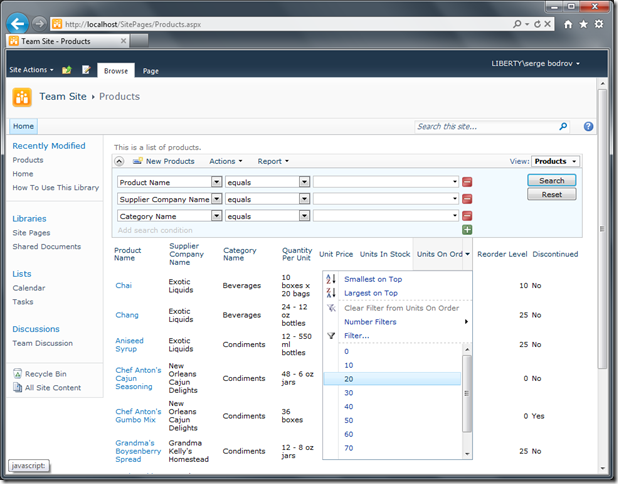
Task: Open equals operator dropdown for Supplier Company
Action: click(x=304, y=199)
